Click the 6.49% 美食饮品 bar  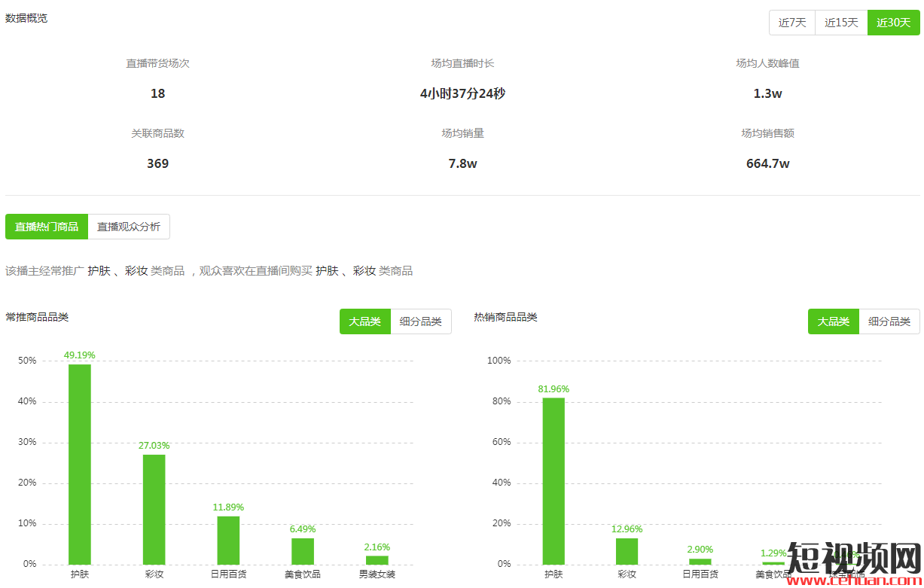[303, 551]
